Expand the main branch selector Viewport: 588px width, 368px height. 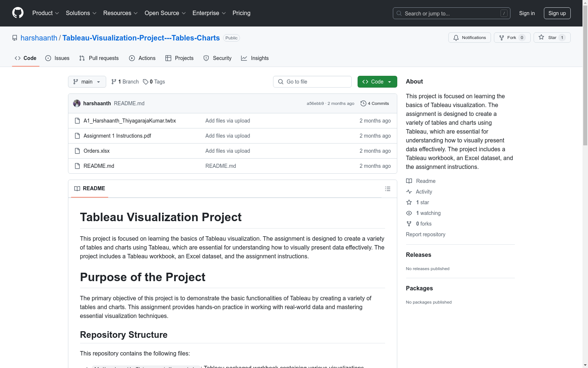[87, 82]
